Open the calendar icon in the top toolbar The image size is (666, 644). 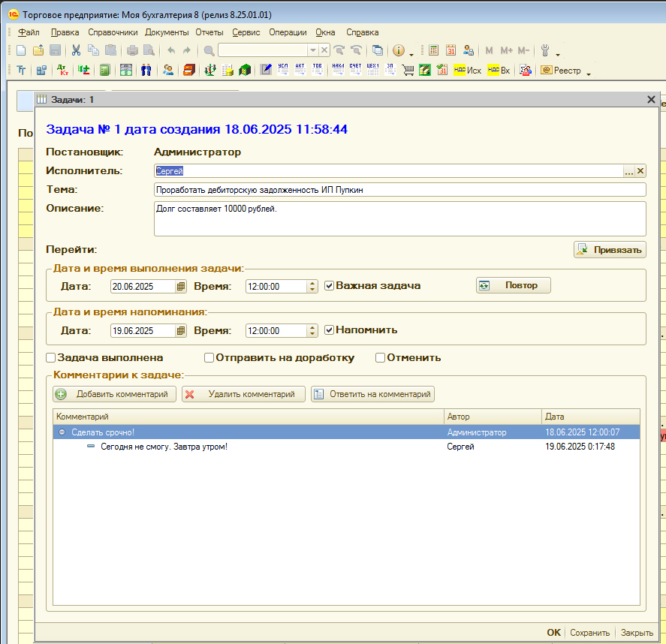(x=451, y=50)
